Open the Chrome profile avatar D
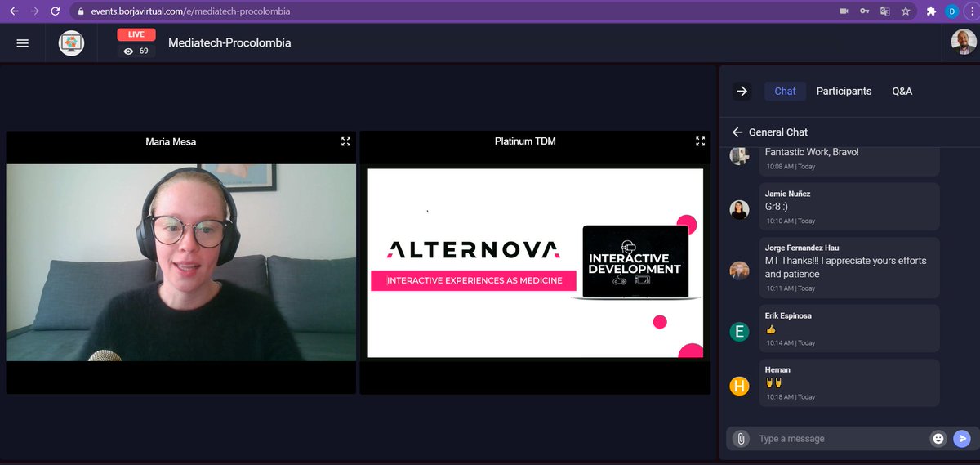Viewport: 980px width, 465px height. [951, 11]
